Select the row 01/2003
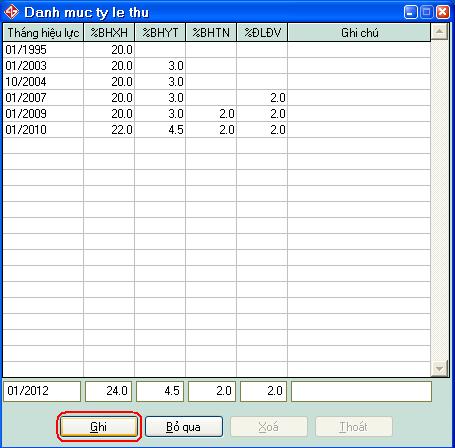The width and height of the screenshot is (455, 448). pyautogui.click(x=217, y=66)
